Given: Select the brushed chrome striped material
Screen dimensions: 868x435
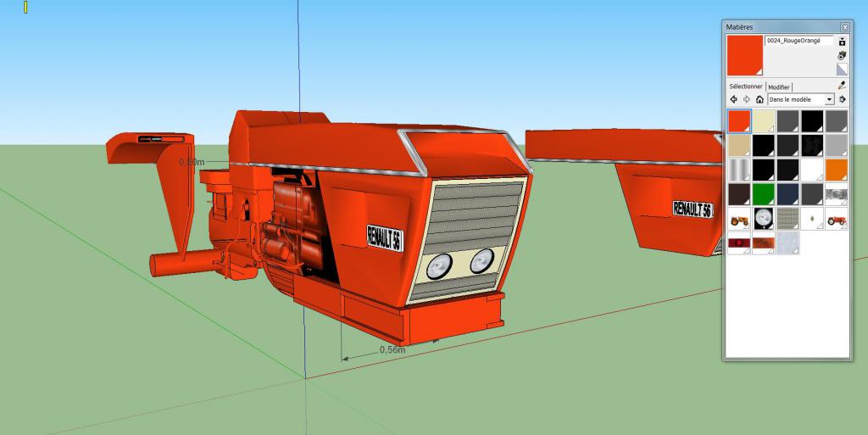Looking at the screenshot, I should 739,170.
